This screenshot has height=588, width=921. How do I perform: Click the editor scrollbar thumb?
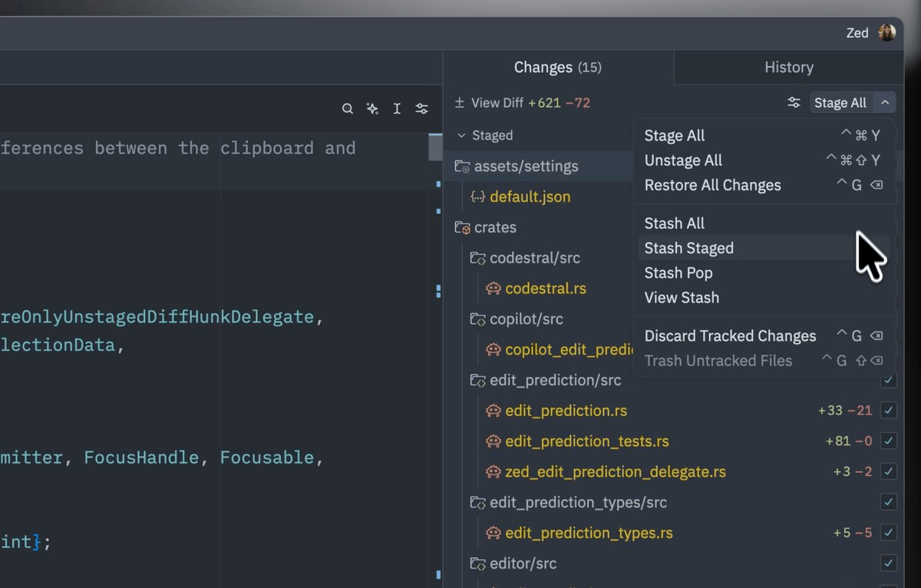pyautogui.click(x=435, y=147)
